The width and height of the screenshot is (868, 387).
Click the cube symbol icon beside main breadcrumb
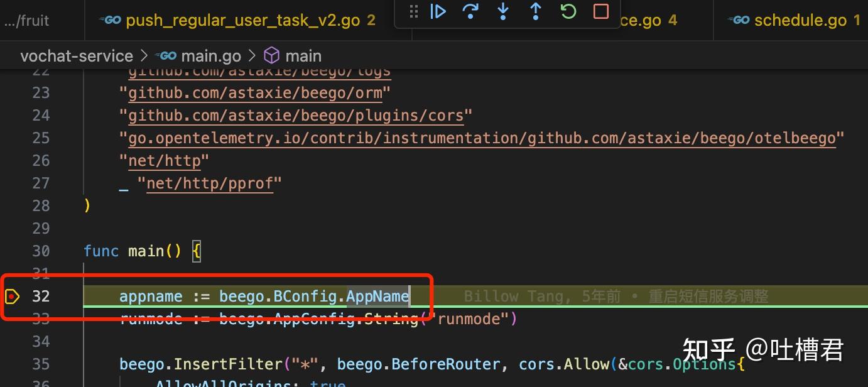tap(271, 55)
